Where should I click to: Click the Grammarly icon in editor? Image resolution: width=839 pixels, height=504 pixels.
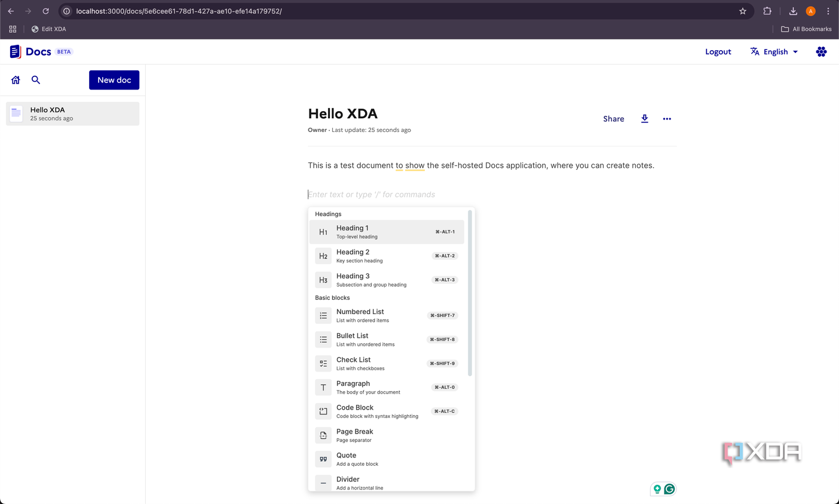click(x=669, y=489)
